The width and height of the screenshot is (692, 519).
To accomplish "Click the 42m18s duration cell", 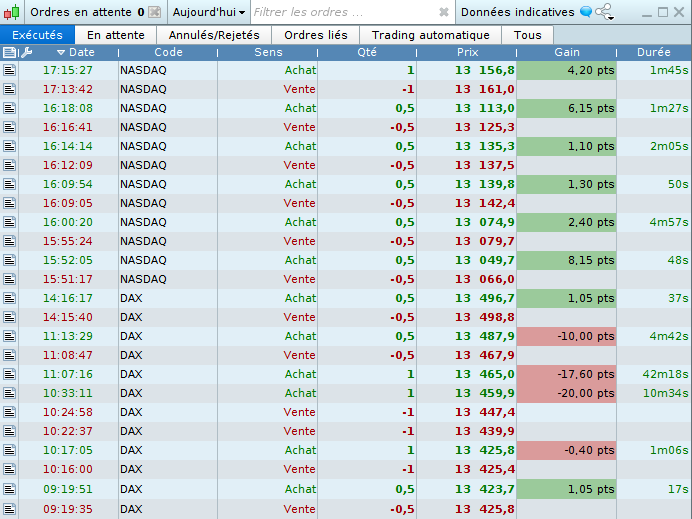I will coord(654,374).
